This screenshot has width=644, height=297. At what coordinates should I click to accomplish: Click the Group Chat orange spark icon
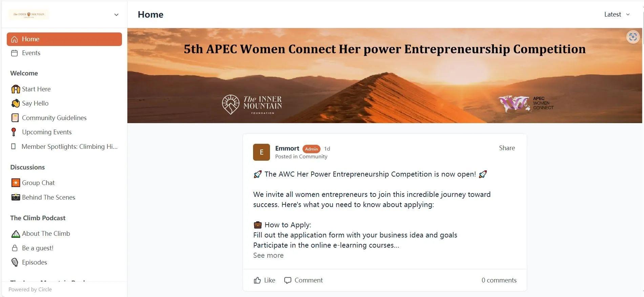point(16,183)
